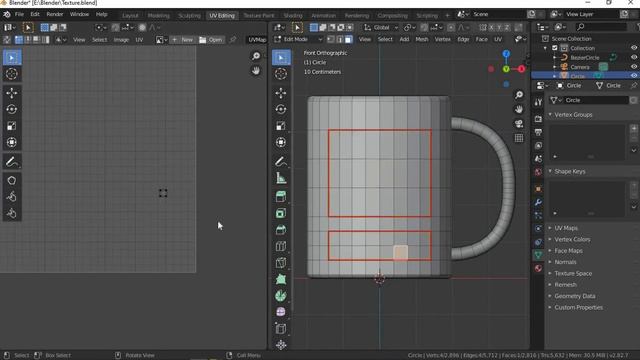Select the Poly Build tool

[x=281, y=279]
